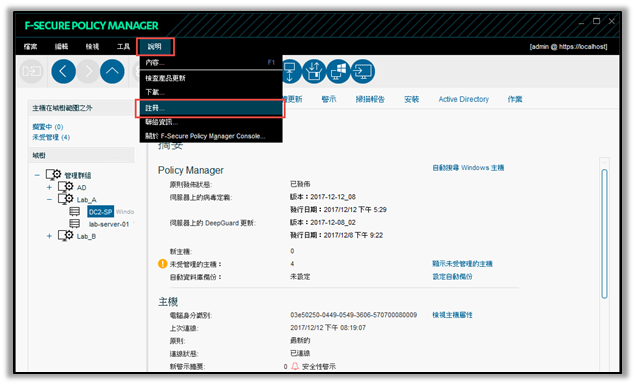Click the AD domain group icon

click(66, 187)
